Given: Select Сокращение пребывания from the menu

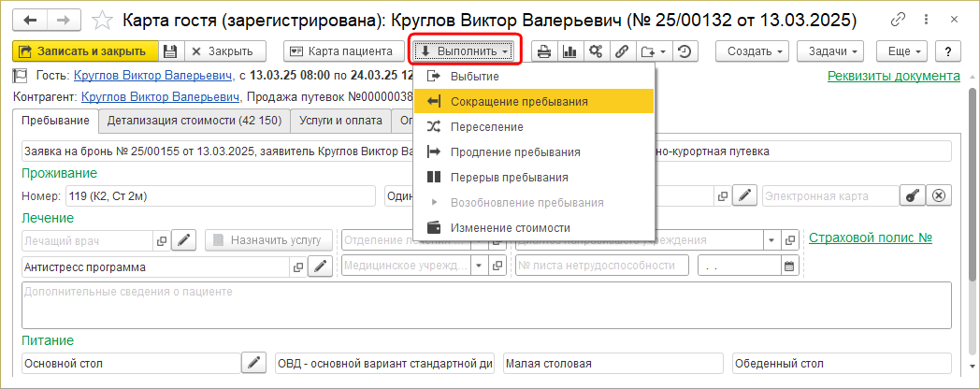Looking at the screenshot, I should [x=519, y=101].
